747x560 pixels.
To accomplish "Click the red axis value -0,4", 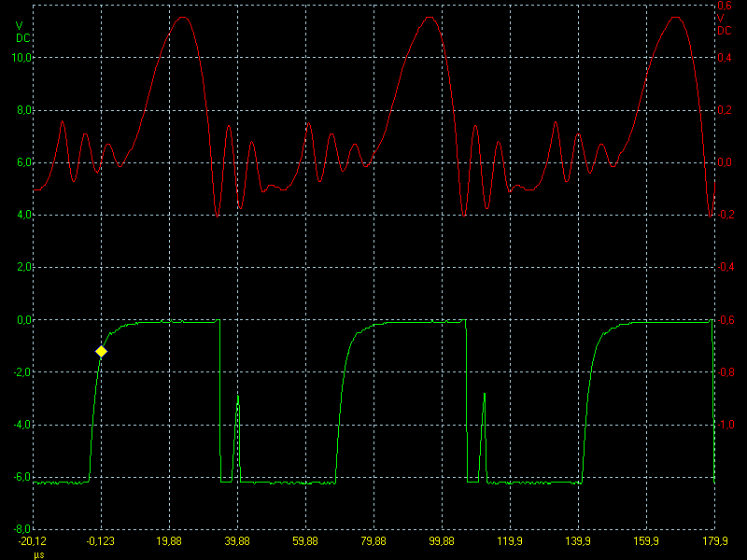I will pyautogui.click(x=726, y=267).
